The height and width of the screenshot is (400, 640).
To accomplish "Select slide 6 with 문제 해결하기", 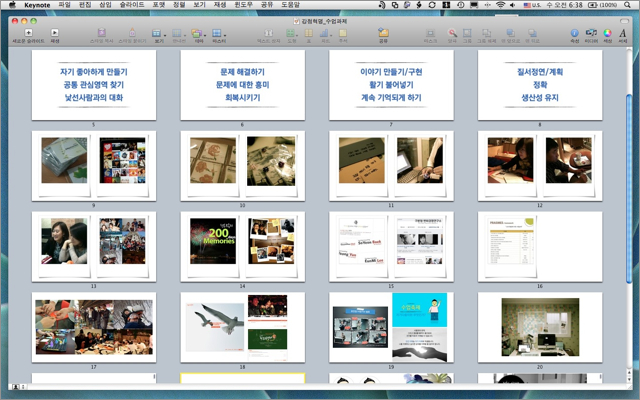I will coord(243,85).
